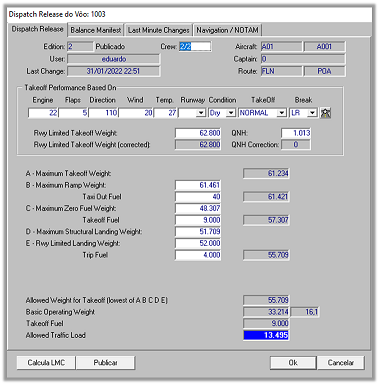This screenshot has width=379, height=385.
Task: Click the Taxi Out Fuel field
Action: pyautogui.click(x=198, y=197)
